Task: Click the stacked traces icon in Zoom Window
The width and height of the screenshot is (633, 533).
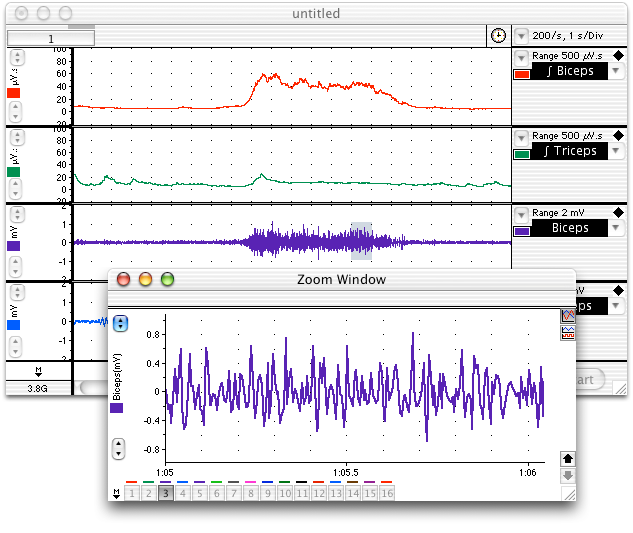Action: click(x=568, y=331)
